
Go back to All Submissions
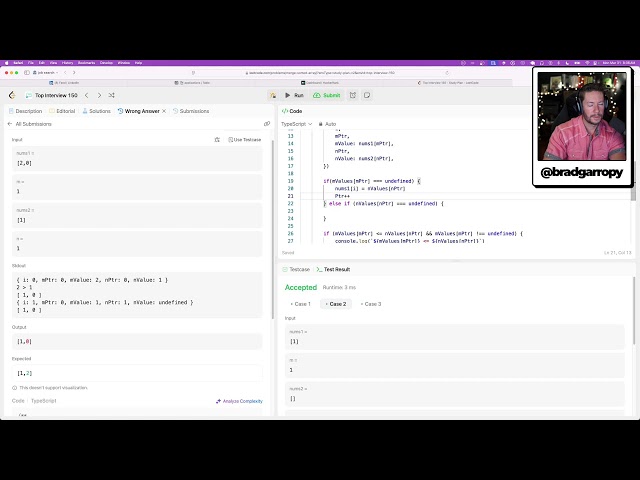[30, 124]
